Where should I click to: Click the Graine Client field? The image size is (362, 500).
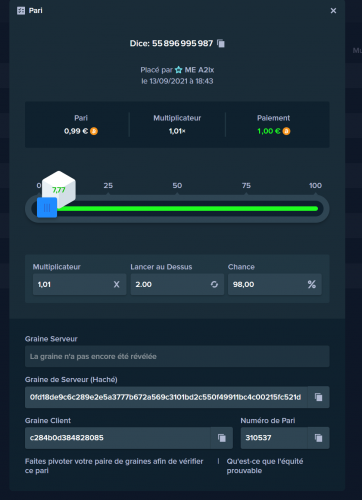[118, 438]
